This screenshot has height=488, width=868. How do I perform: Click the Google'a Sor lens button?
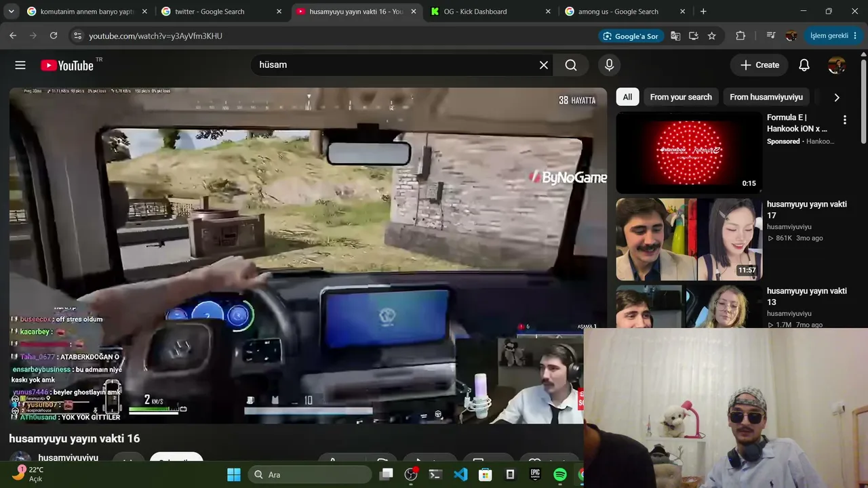pyautogui.click(x=631, y=36)
